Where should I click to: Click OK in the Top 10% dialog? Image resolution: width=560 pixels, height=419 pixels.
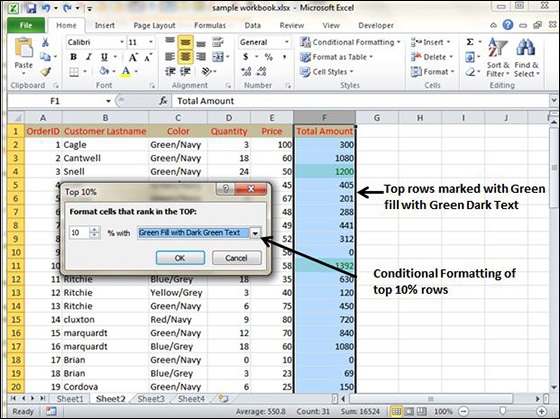180,258
